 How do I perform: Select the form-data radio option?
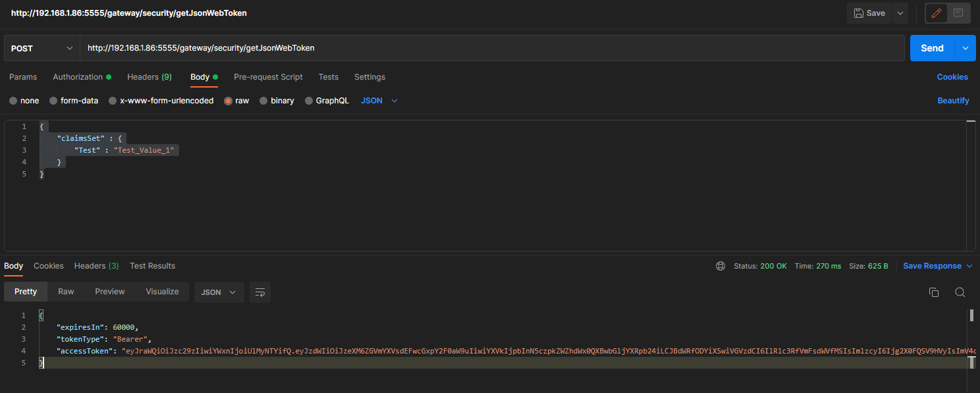tap(54, 101)
